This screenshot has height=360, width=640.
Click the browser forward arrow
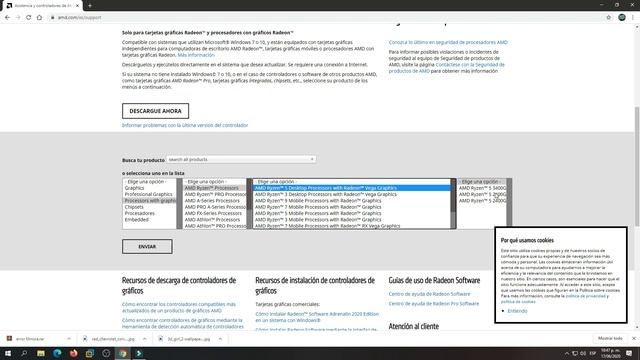click(18, 18)
